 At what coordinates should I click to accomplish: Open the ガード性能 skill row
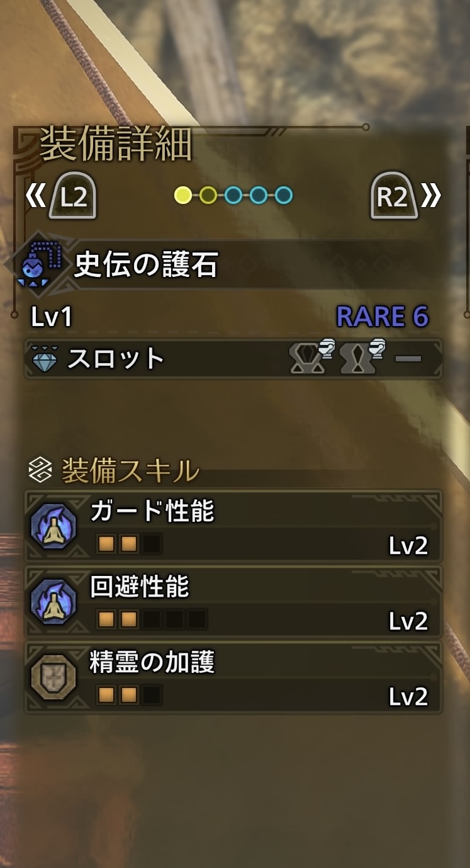[233, 526]
